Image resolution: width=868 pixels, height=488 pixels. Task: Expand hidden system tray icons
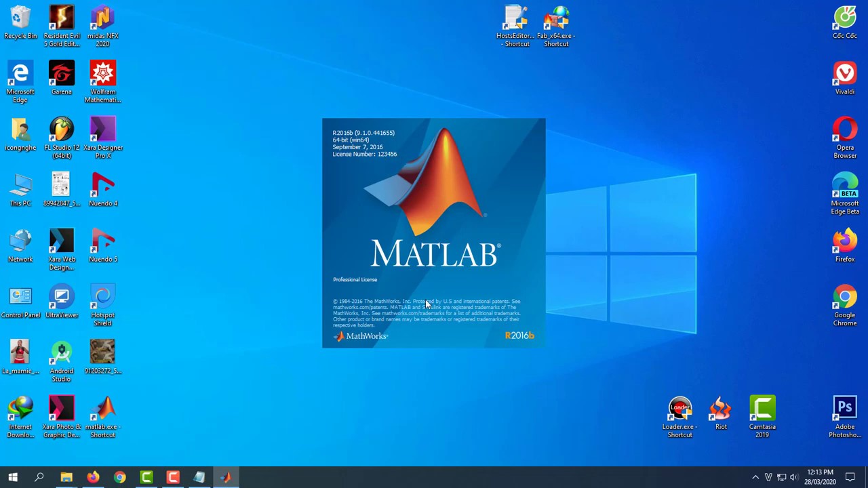click(x=755, y=477)
